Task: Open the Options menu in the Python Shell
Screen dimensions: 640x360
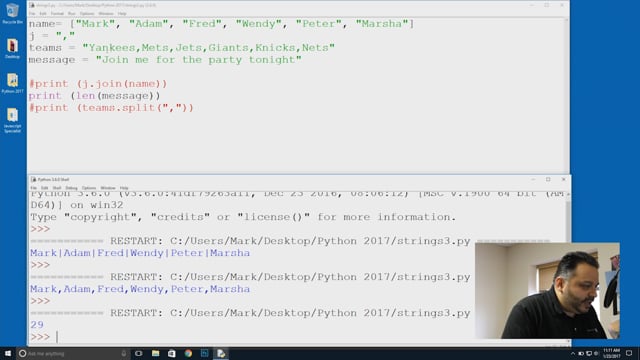Action: [x=89, y=188]
